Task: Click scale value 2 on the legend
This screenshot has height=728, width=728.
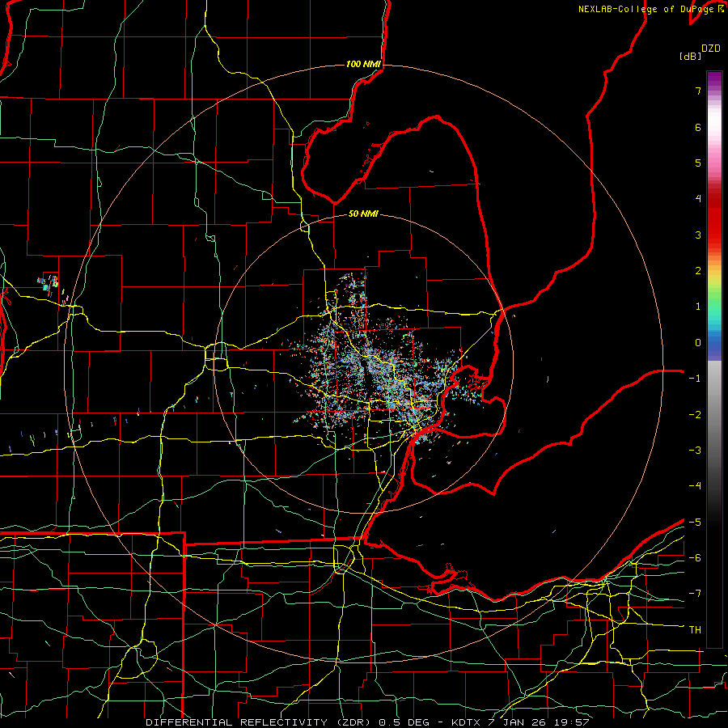Action: 698,271
